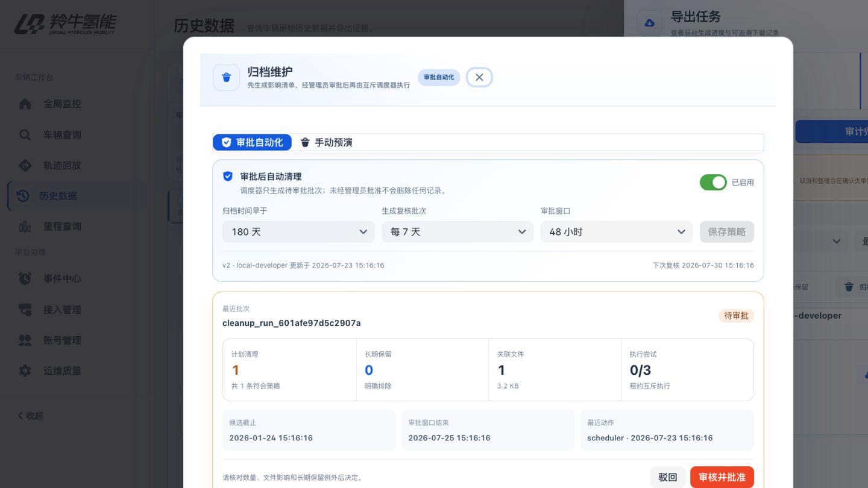The width and height of the screenshot is (868, 488).
Task: Click the cloud download icon beside 导出任务
Action: point(650,23)
